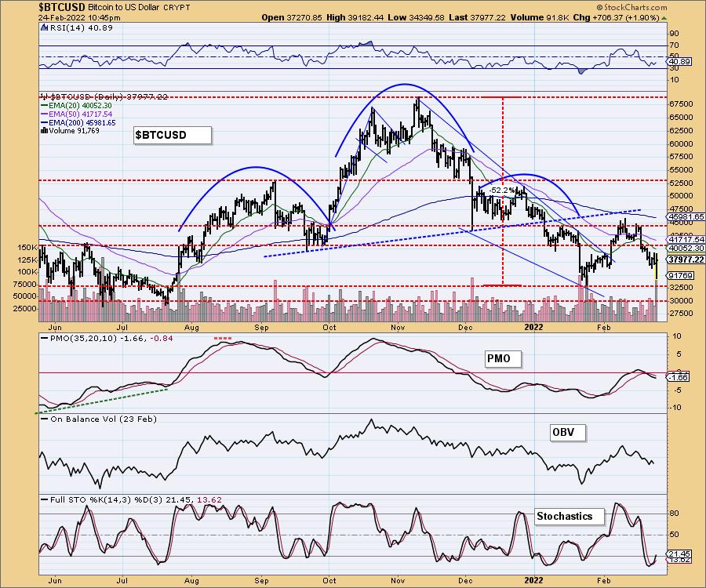
Task: Click the small chart icon before RSI(14)
Action: 44,28
